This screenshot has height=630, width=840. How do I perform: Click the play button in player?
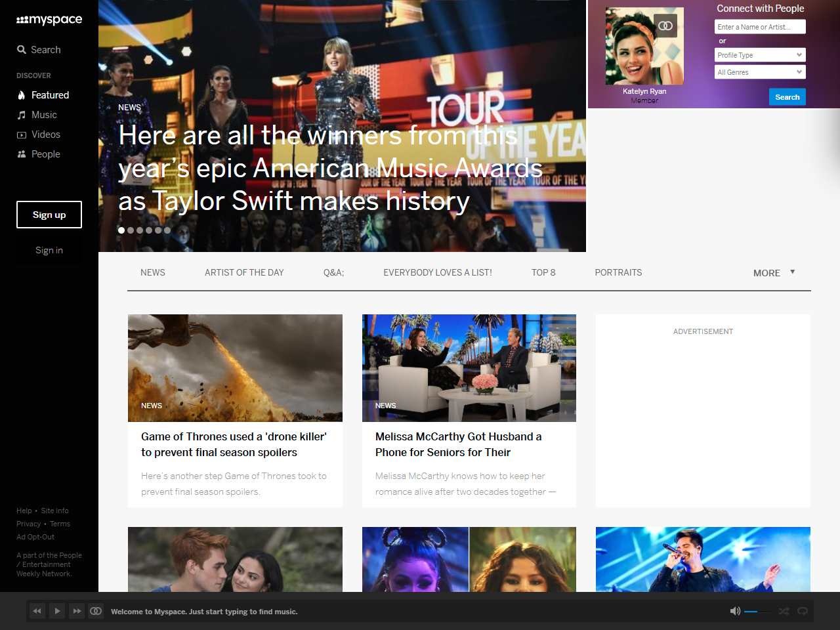(57, 611)
